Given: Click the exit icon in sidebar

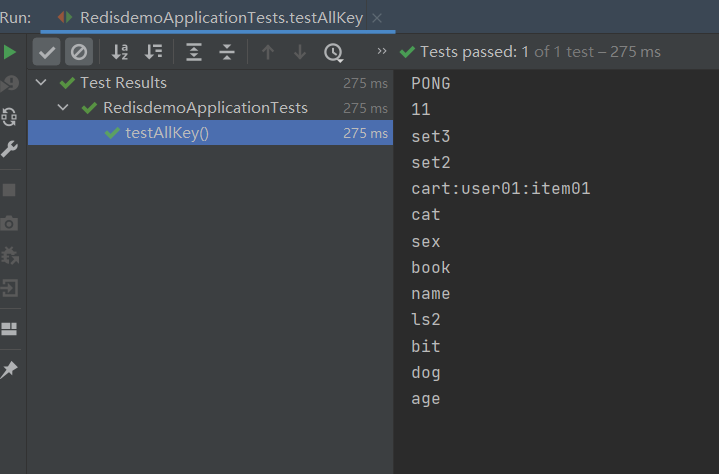Looking at the screenshot, I should click(9, 288).
